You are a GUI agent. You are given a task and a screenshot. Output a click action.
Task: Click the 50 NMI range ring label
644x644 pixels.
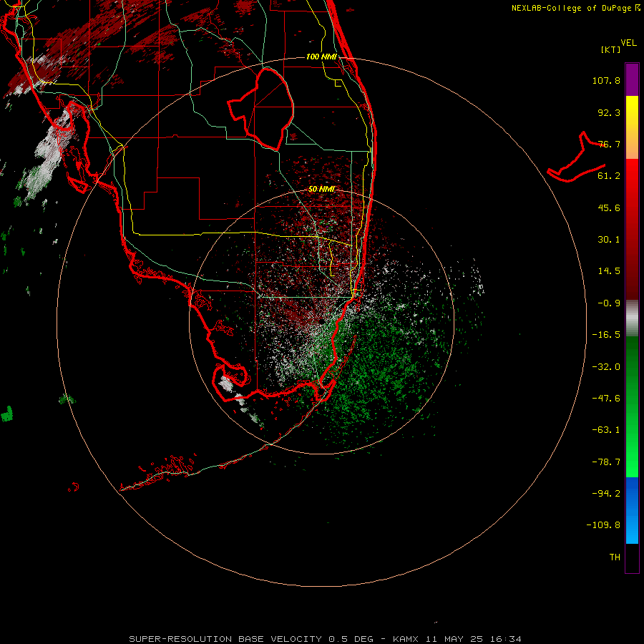coord(321,190)
